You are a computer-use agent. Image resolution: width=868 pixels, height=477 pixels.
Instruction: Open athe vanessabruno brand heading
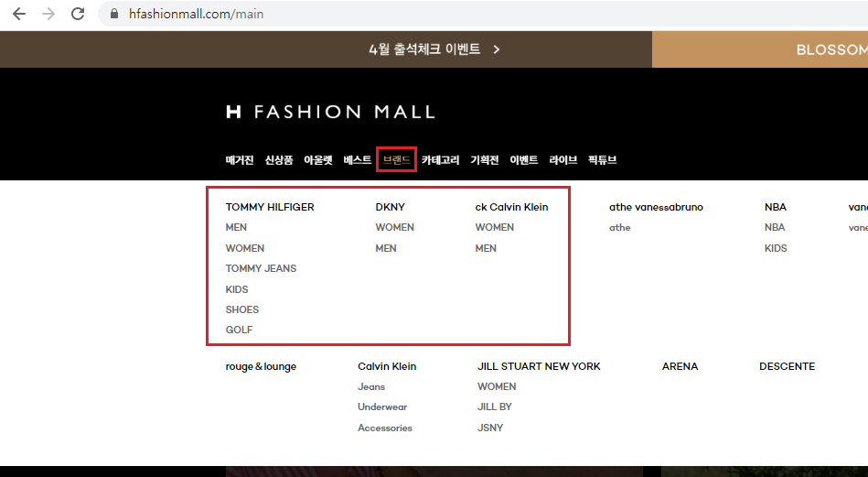pos(656,207)
